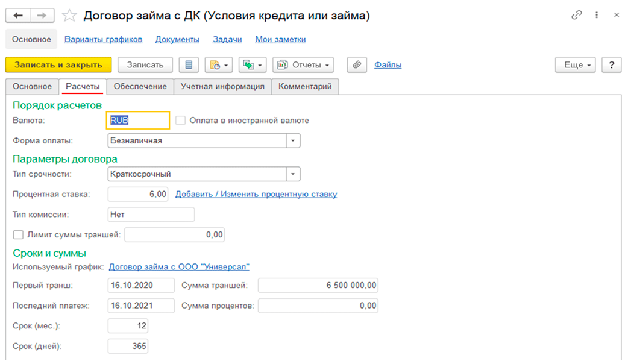Add to favorites with the star icon
Image resolution: width=625 pixels, height=364 pixels.
[x=69, y=16]
